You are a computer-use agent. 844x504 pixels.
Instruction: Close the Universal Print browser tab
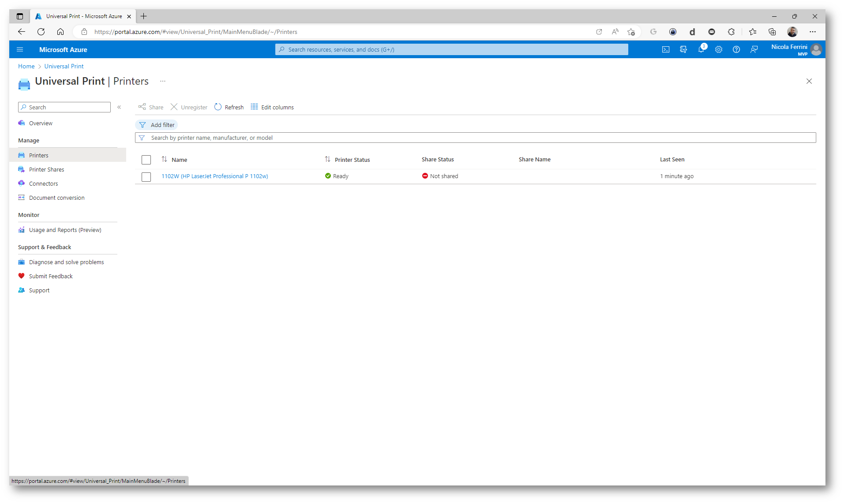[129, 16]
